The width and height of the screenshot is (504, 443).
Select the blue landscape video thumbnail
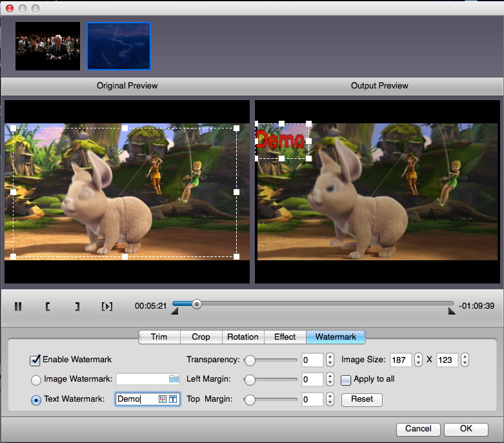(119, 46)
